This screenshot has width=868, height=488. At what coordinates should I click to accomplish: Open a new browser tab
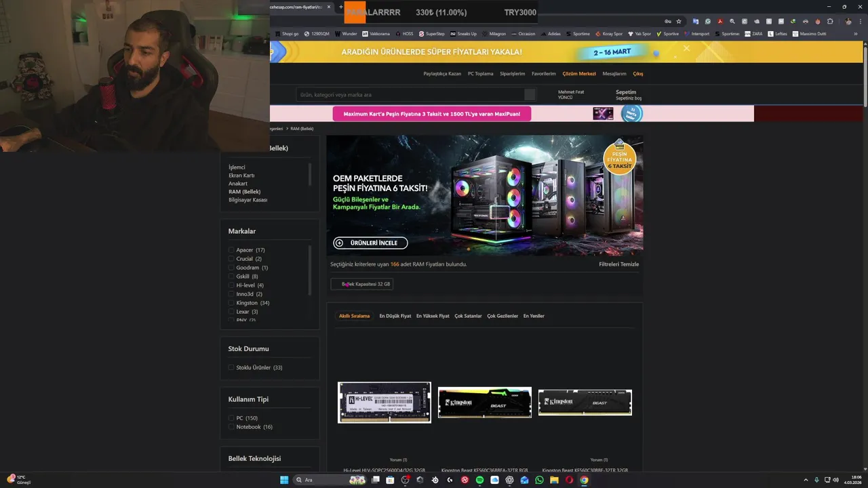341,7
